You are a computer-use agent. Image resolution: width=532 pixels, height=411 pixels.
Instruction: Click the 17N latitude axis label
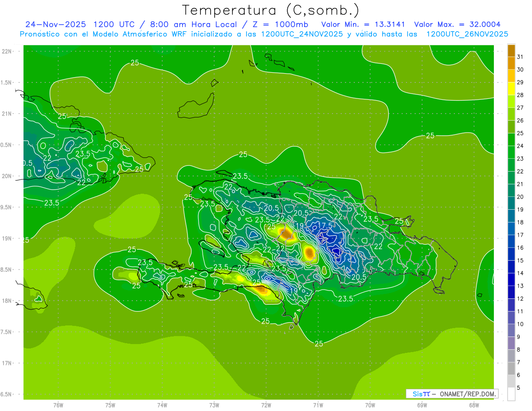pyautogui.click(x=7, y=363)
